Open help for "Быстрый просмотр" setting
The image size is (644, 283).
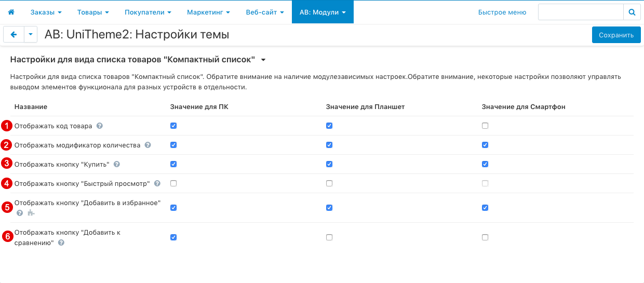point(157,183)
